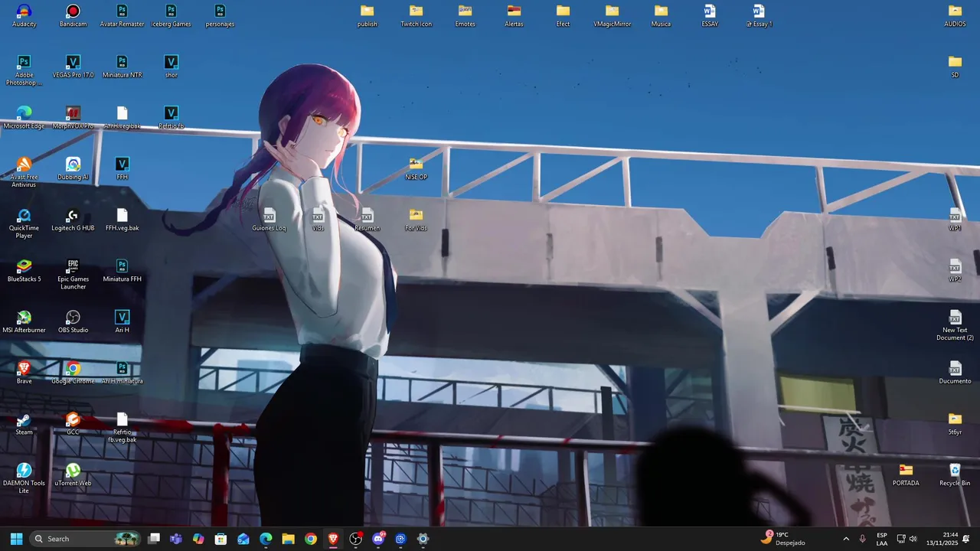Open the Efect folder
Viewport: 980px width, 551px height.
(563, 15)
